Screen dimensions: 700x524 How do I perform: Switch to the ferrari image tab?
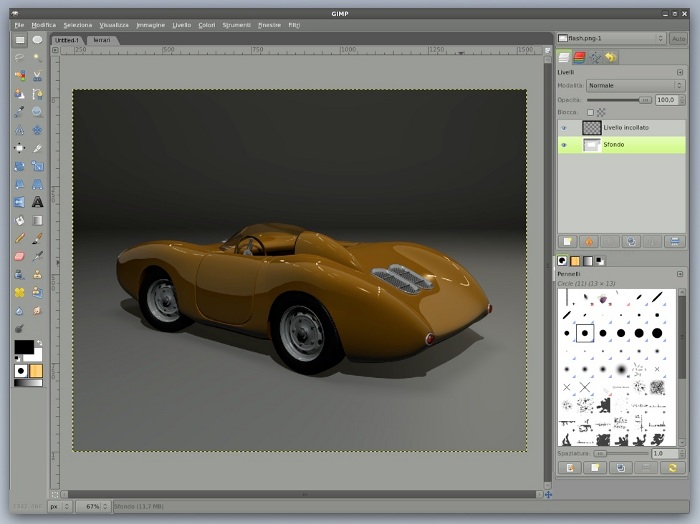pos(102,39)
